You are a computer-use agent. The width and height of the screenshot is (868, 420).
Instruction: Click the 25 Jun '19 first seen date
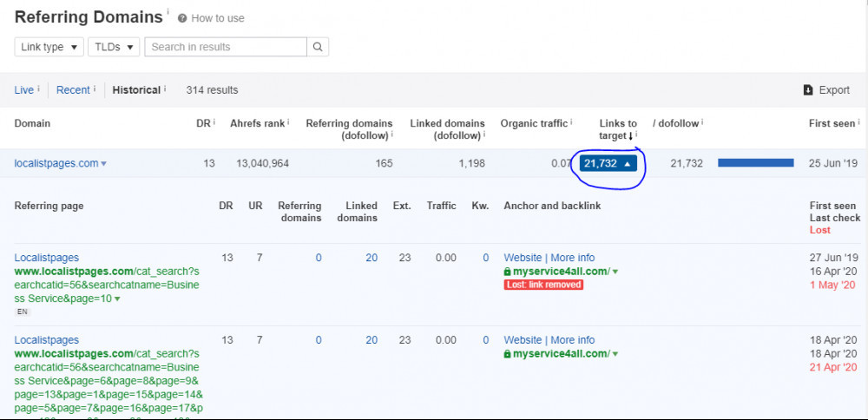[835, 163]
